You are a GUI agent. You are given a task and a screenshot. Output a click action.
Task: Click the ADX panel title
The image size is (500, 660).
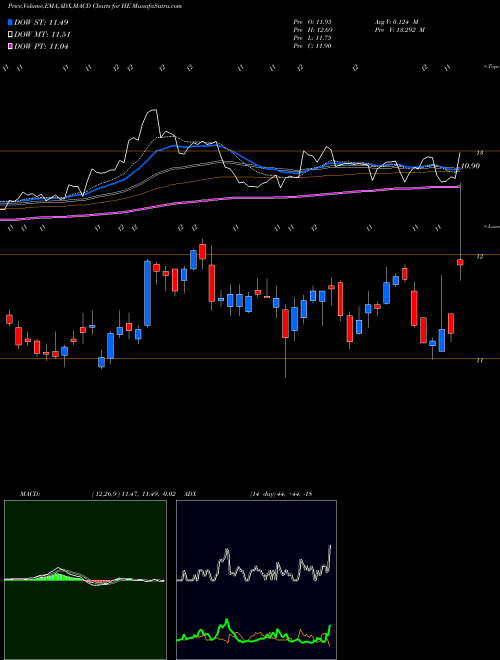[x=191, y=494]
